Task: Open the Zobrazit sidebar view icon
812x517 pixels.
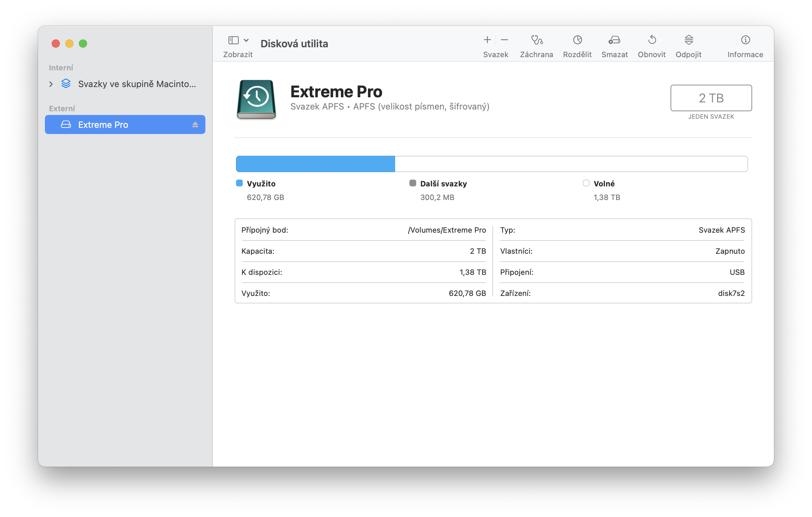Action: tap(233, 40)
